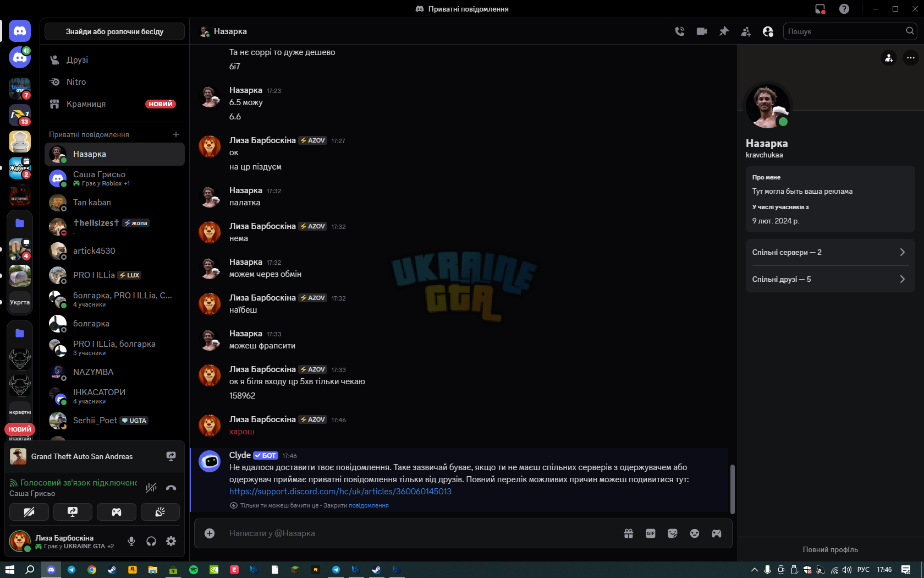Open the gift Nitro icon
924x578 pixels.
(629, 533)
